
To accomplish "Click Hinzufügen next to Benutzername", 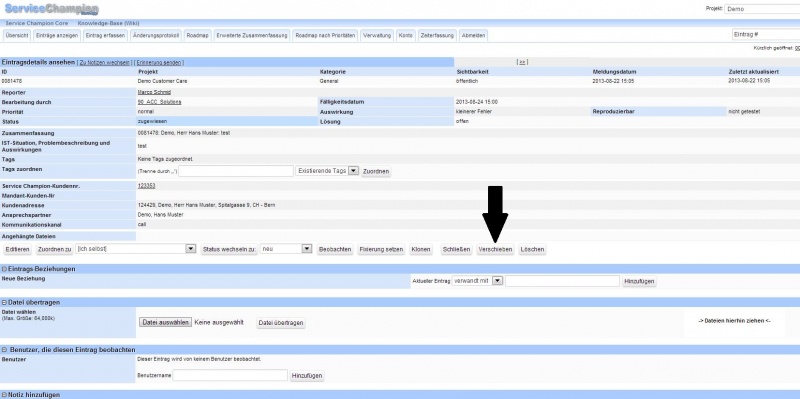I will pyautogui.click(x=307, y=376).
